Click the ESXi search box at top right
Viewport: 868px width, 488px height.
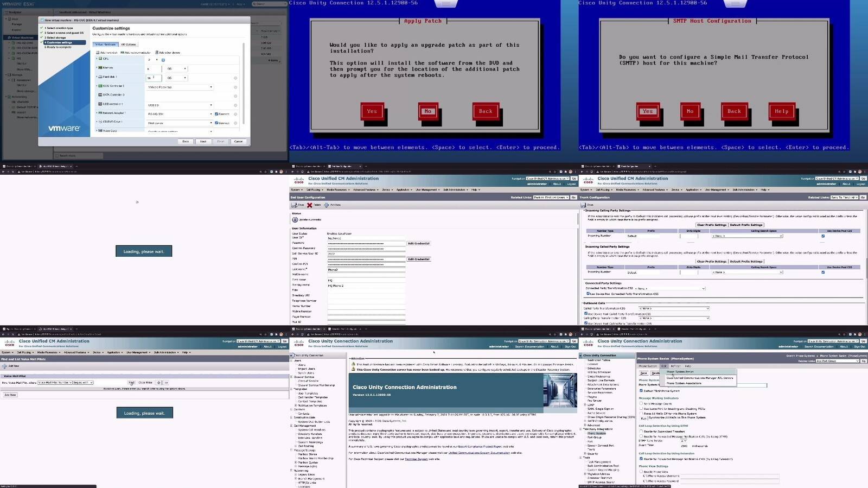(270, 4)
